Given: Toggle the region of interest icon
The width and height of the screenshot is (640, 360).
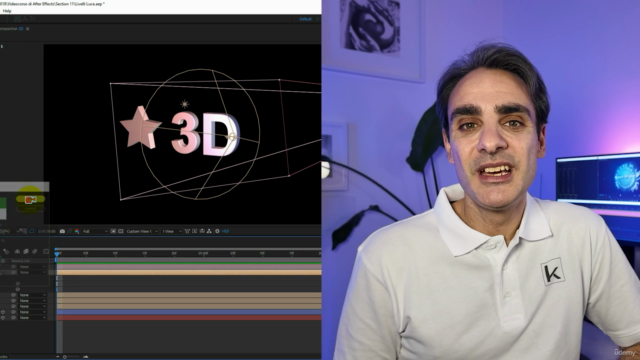Looking at the screenshot, I should tap(113, 231).
